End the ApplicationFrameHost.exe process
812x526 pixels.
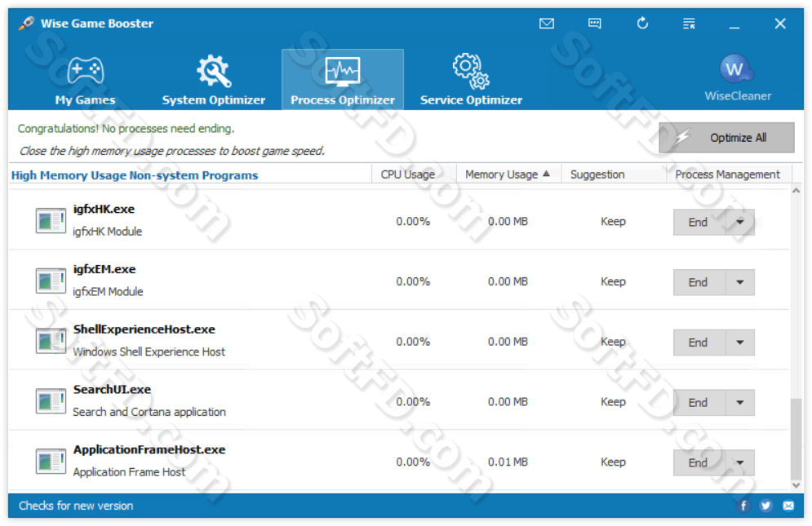pos(699,462)
